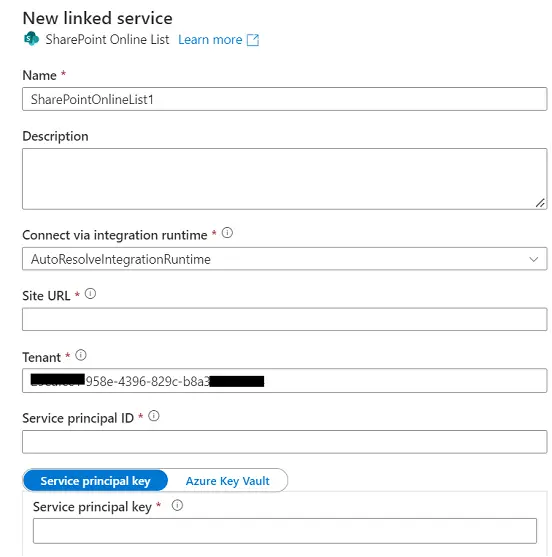
Task: Expand the integration runtime dropdown chevron
Action: [534, 259]
